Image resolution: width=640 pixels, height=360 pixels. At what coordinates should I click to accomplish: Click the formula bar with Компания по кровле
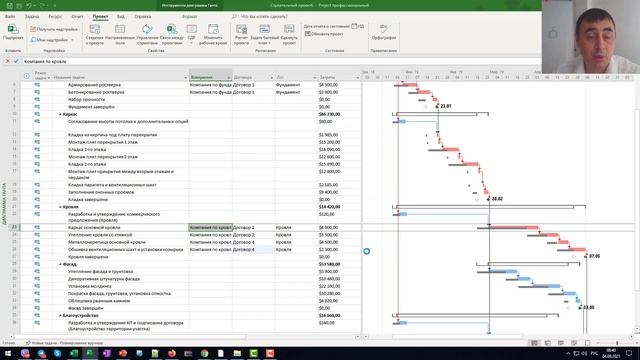[282, 61]
